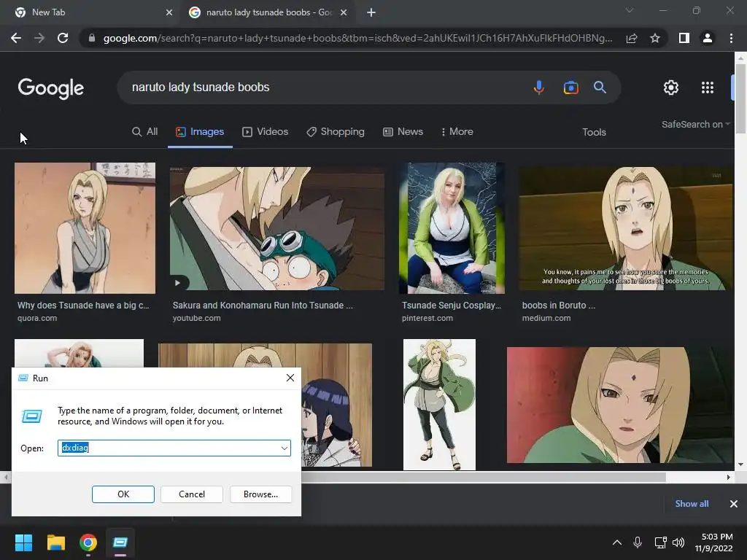
Task: Open the full-body character art thumbnail
Action: (439, 404)
